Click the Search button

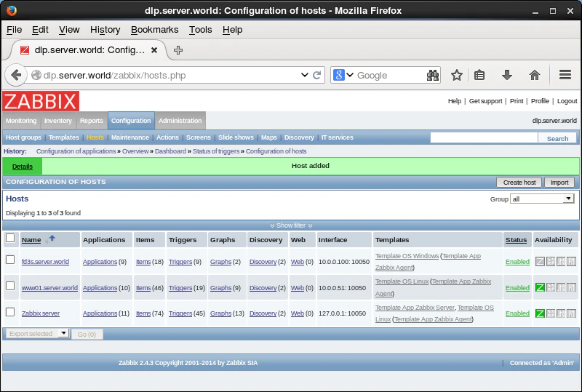(557, 138)
